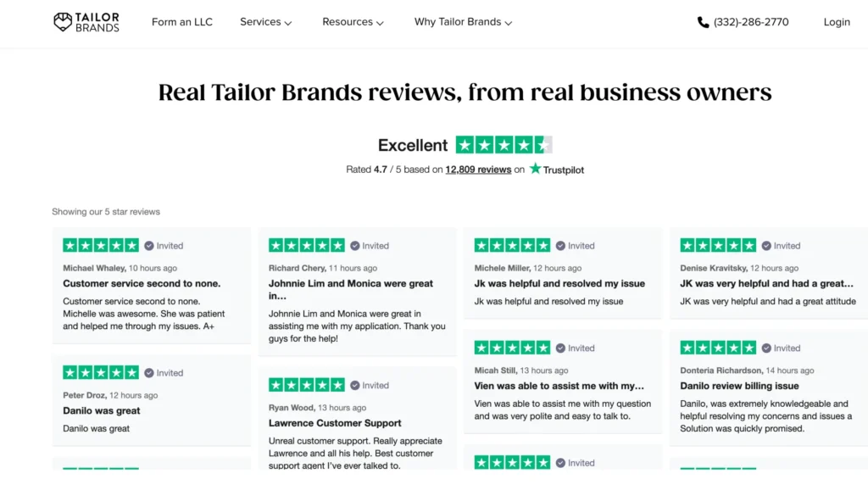Click the star rating under the Excellent heading
This screenshot has height=496, width=868.
[504, 144]
